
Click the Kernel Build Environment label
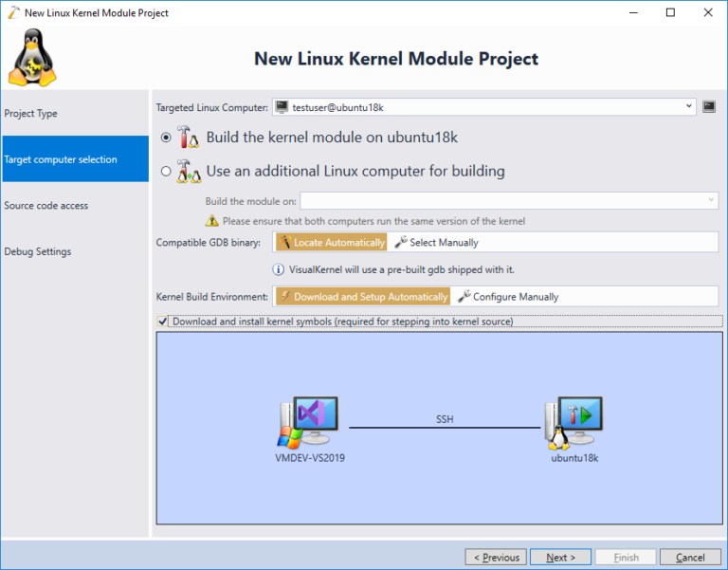pos(211,297)
